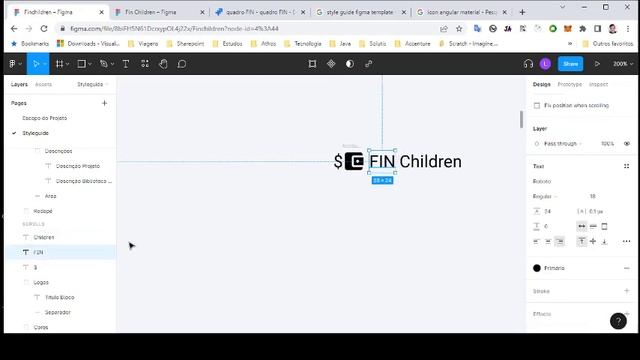Set text auto height resizing

point(593,226)
